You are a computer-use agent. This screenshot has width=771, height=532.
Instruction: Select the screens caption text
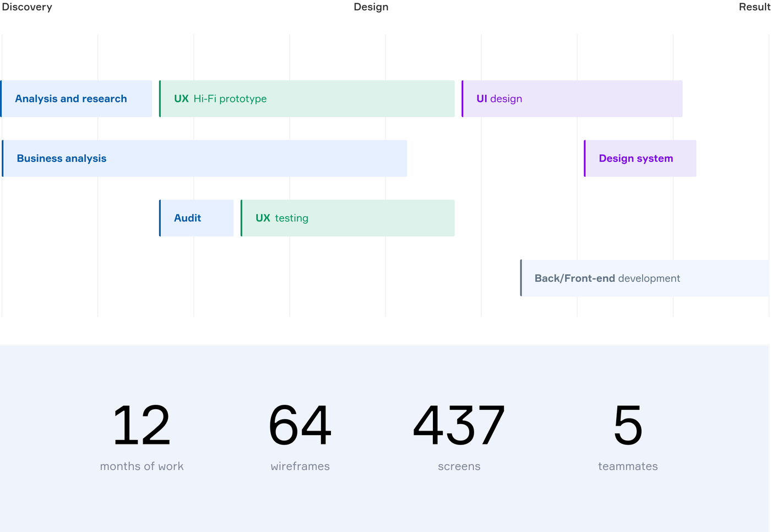pos(459,466)
